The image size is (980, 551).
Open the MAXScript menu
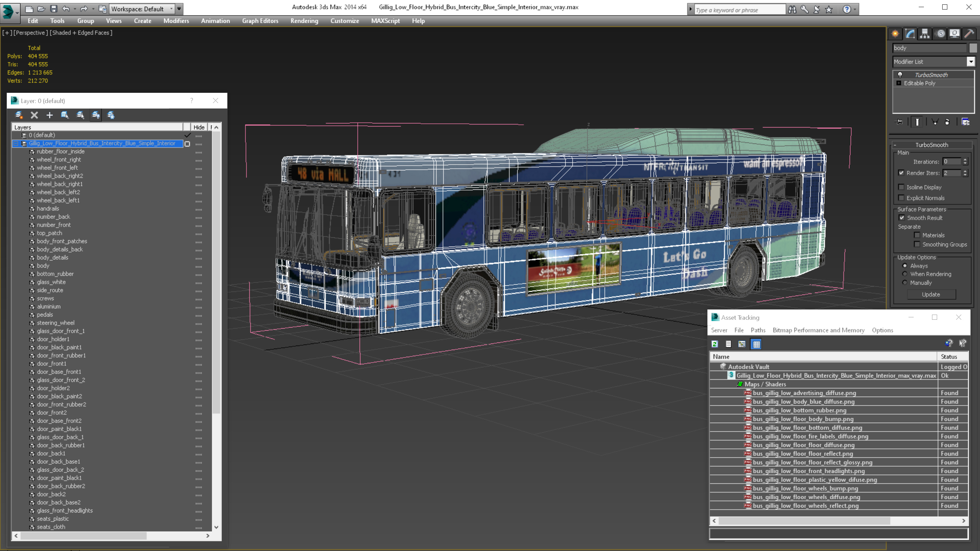(385, 21)
